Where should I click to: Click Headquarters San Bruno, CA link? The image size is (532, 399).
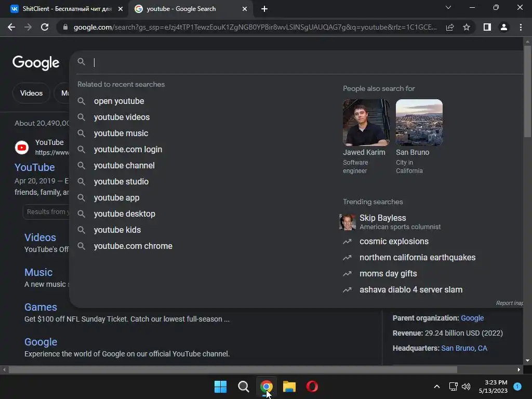point(464,348)
